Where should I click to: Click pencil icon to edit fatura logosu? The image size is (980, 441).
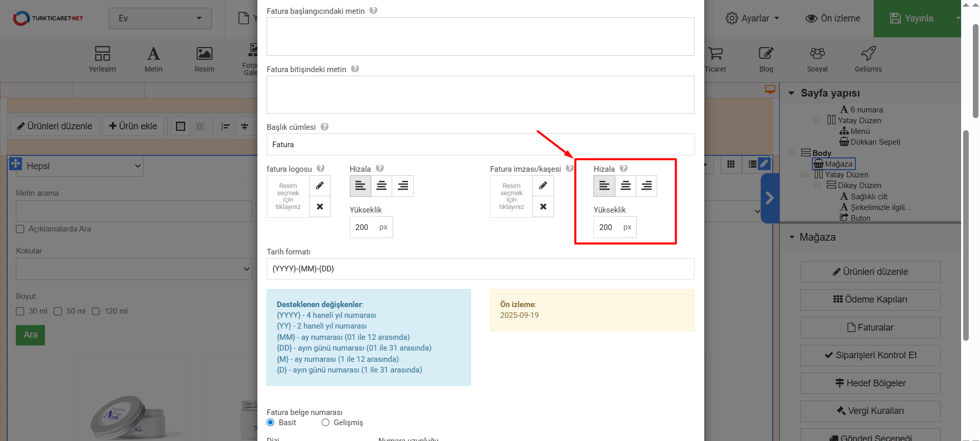[320, 185]
